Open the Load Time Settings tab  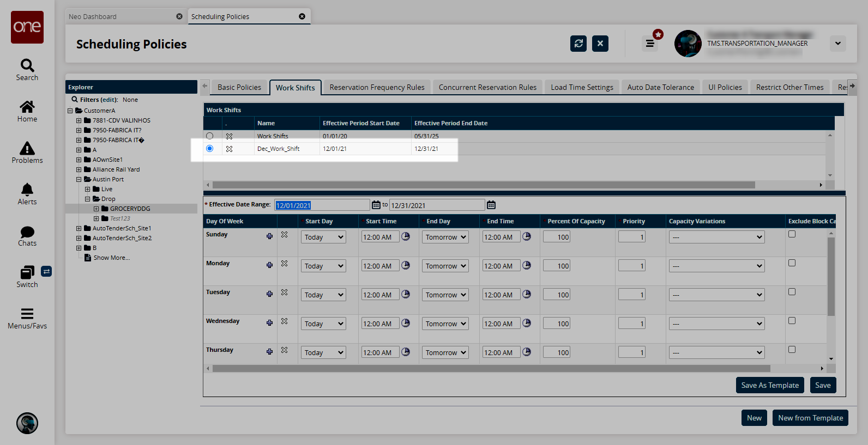point(582,87)
